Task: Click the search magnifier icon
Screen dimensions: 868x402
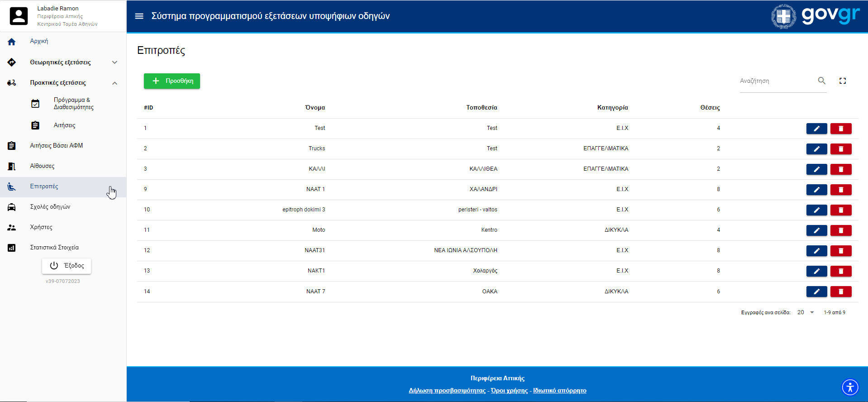Action: (821, 81)
